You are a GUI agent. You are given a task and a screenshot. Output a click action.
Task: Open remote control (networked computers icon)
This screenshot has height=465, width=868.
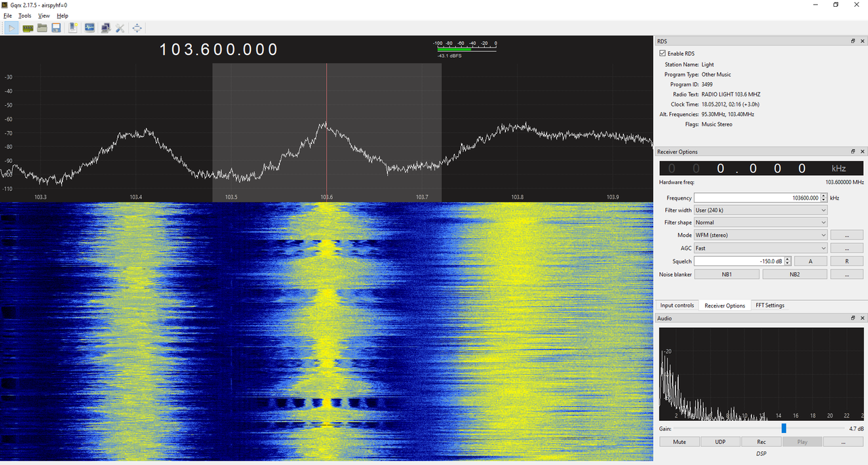click(106, 28)
